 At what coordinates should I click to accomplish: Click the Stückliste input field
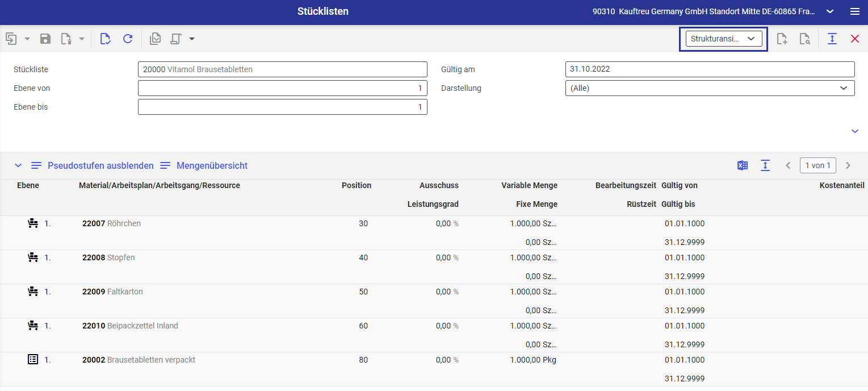[282, 69]
